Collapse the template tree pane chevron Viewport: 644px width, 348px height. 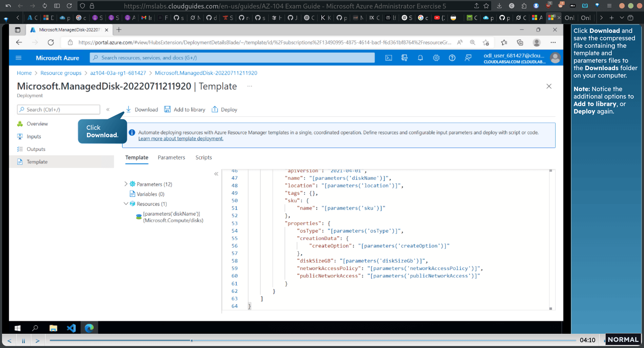216,174
